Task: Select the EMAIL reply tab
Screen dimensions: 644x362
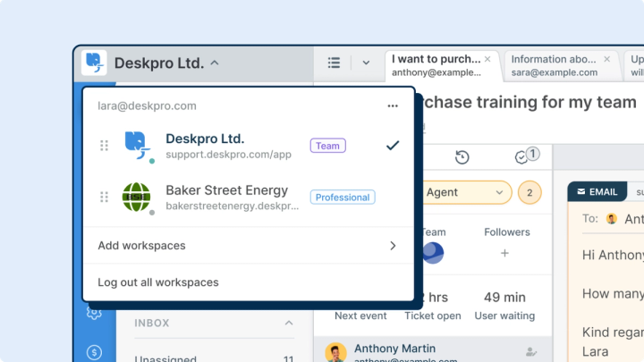Action: pyautogui.click(x=597, y=191)
